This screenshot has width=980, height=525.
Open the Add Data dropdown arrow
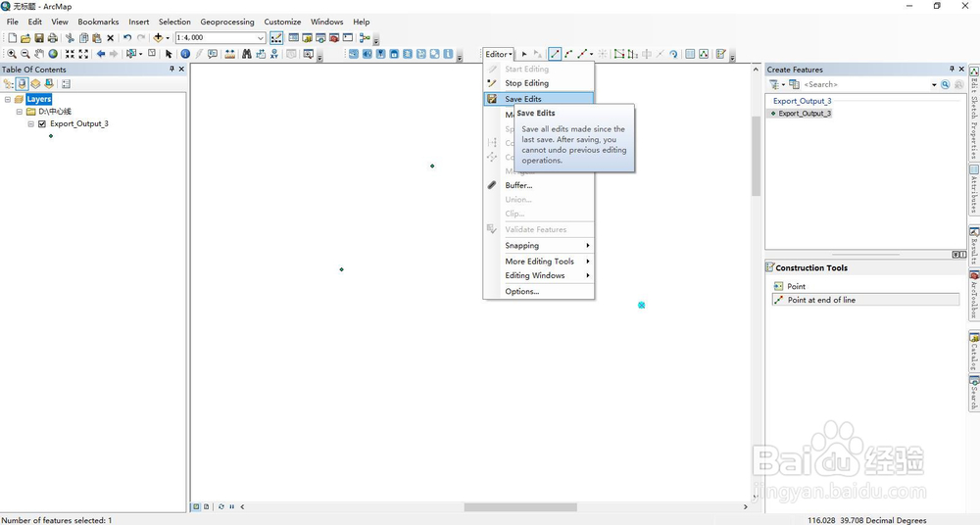(168, 38)
